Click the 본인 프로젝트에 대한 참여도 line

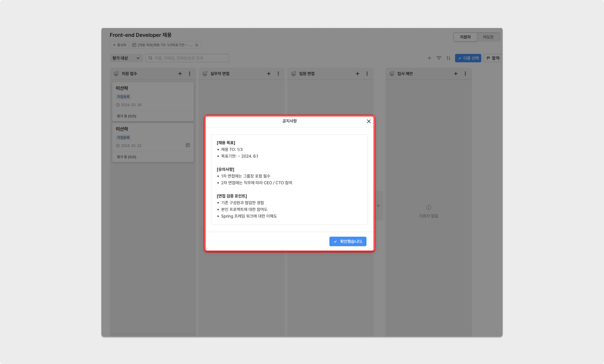pos(244,209)
